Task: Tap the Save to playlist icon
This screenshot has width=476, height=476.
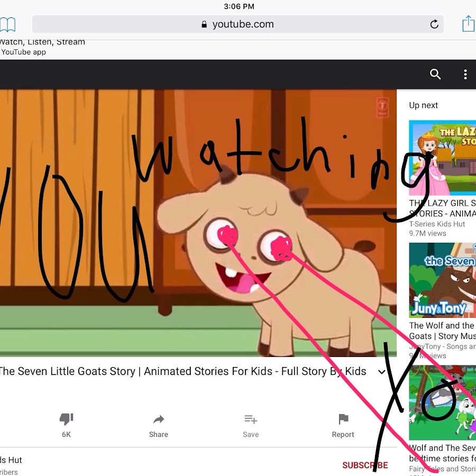Action: point(251,419)
